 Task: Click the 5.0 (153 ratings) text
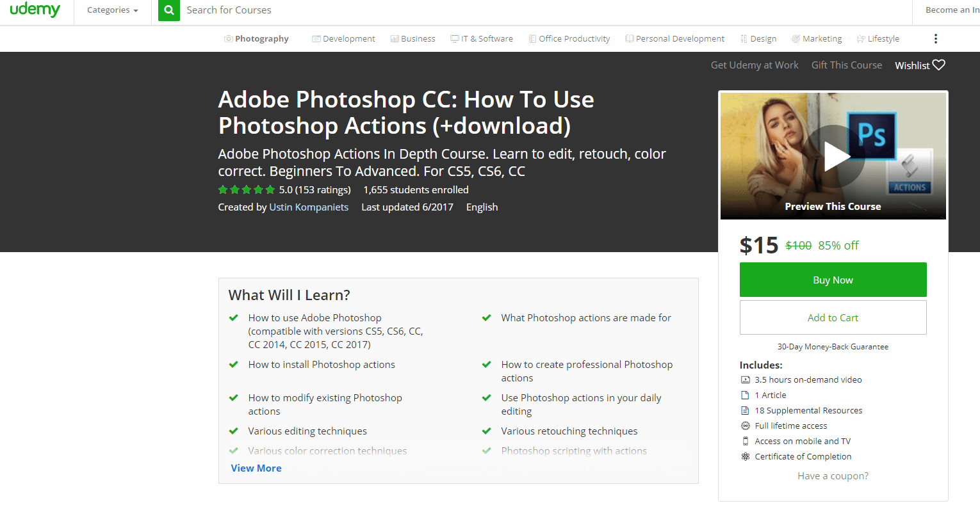coord(315,190)
